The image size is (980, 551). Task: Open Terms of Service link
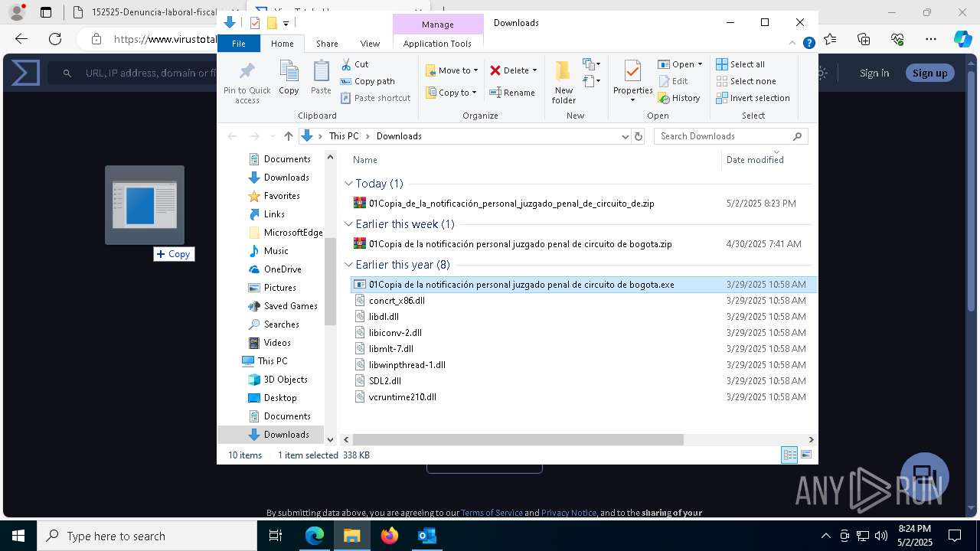point(492,513)
